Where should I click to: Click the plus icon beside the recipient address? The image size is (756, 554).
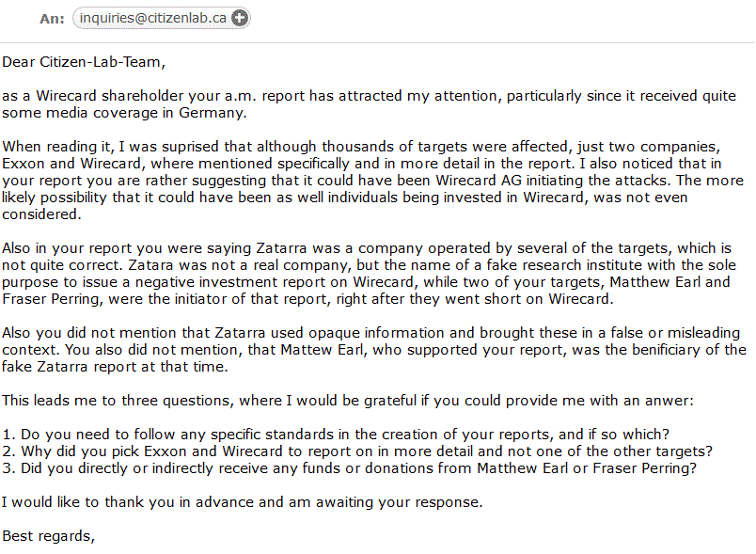(x=240, y=17)
